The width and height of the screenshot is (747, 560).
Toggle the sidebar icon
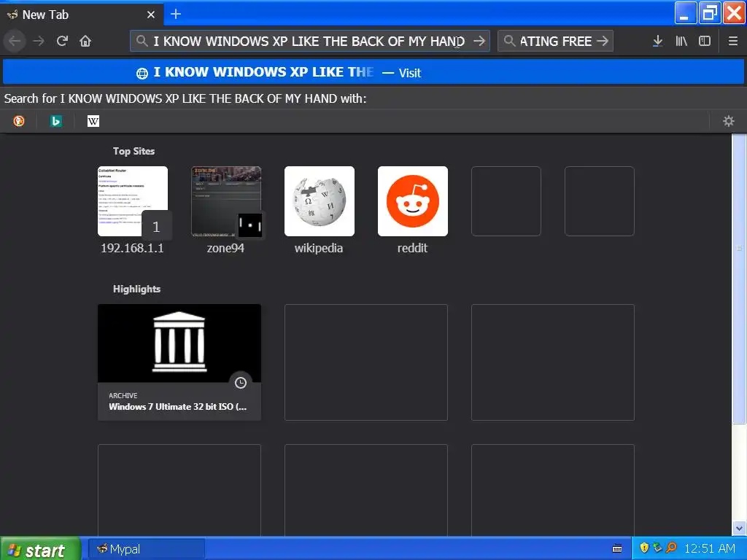point(705,42)
